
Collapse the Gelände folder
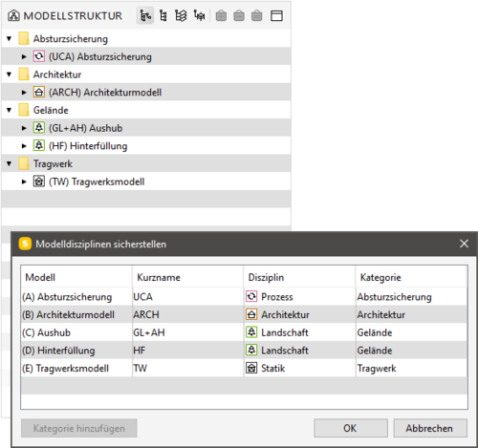coord(10,110)
